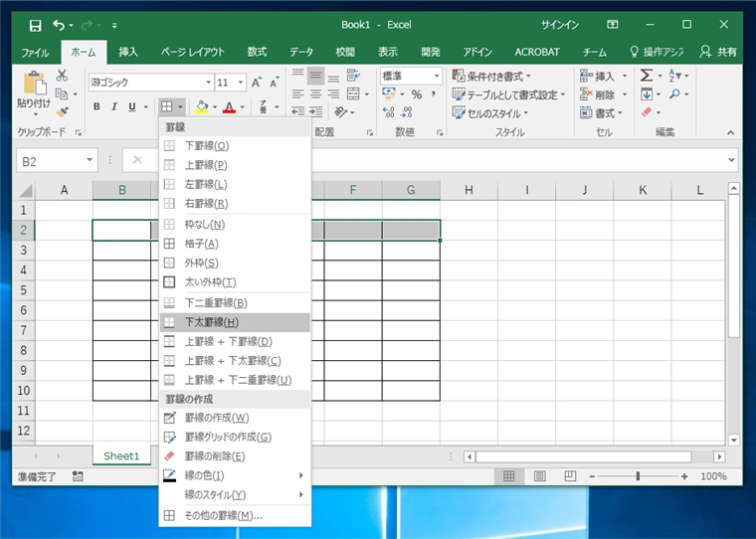
Task: Click the Orientation text angle icon
Action: [x=341, y=112]
